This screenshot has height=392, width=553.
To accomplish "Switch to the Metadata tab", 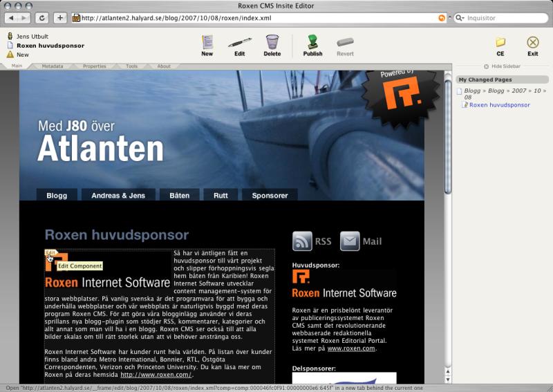I will (53, 66).
